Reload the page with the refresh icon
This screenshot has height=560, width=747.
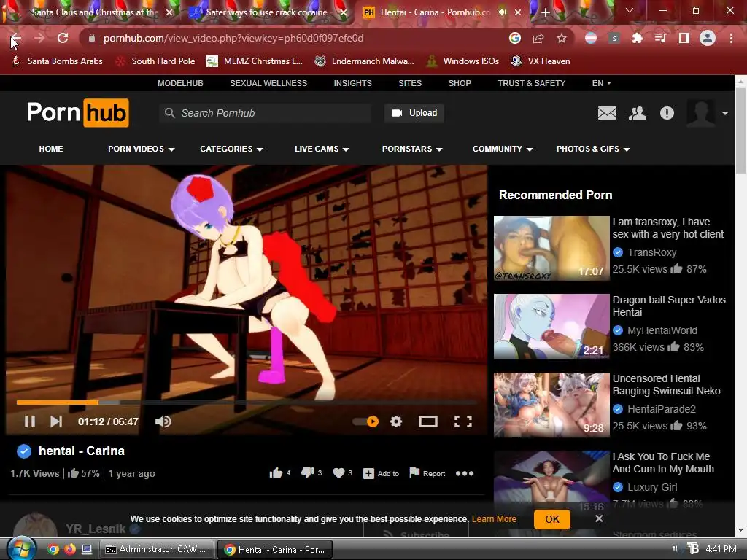(x=63, y=38)
